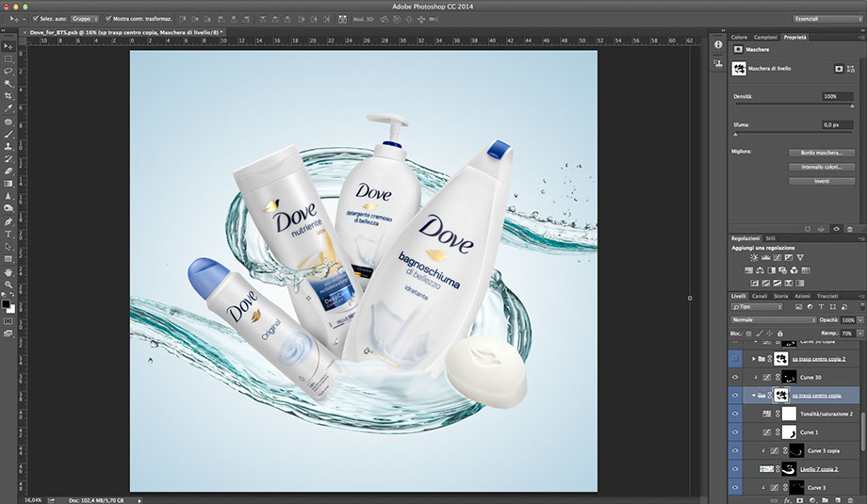Select the Type tool
Screen dimensions: 867x504
(x=8, y=235)
